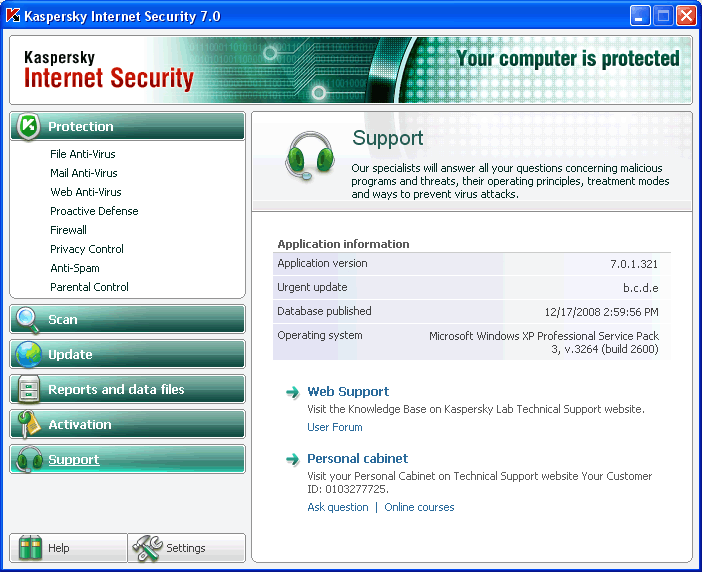Open the Web Support link
702x572 pixels.
pyautogui.click(x=348, y=392)
